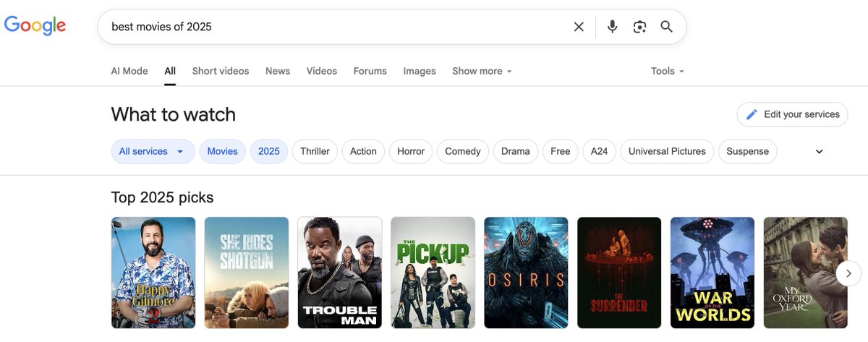Viewport: 868px width, 342px height.
Task: Click the pencil icon in Edit your services
Action: point(752,114)
